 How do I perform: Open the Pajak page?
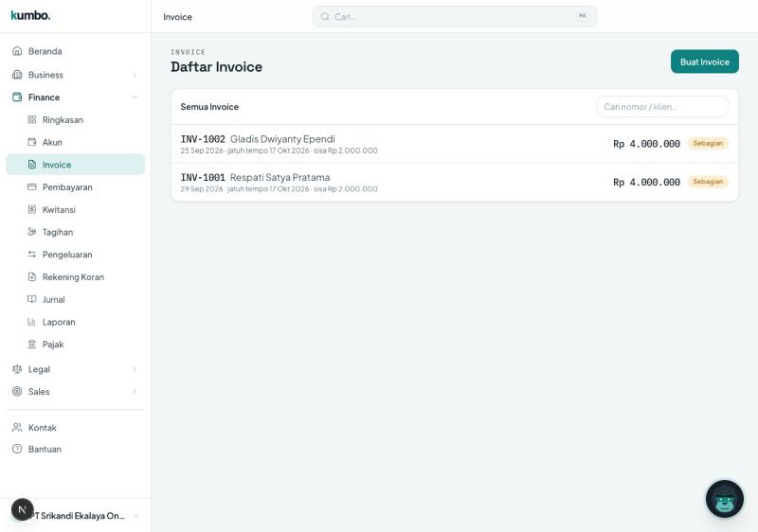[76, 344]
